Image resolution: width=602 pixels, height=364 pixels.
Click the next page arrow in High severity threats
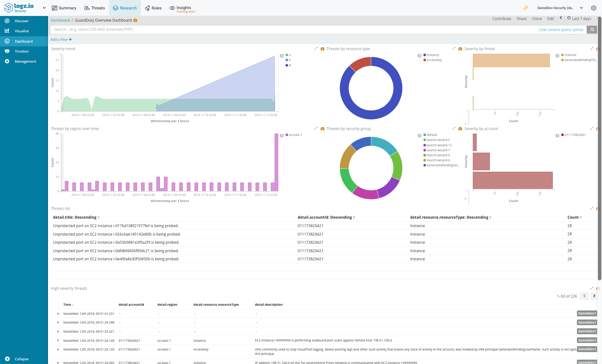coord(594,296)
